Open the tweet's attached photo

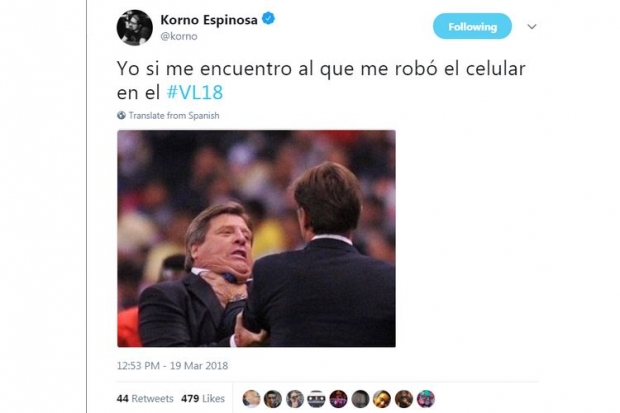click(x=256, y=239)
